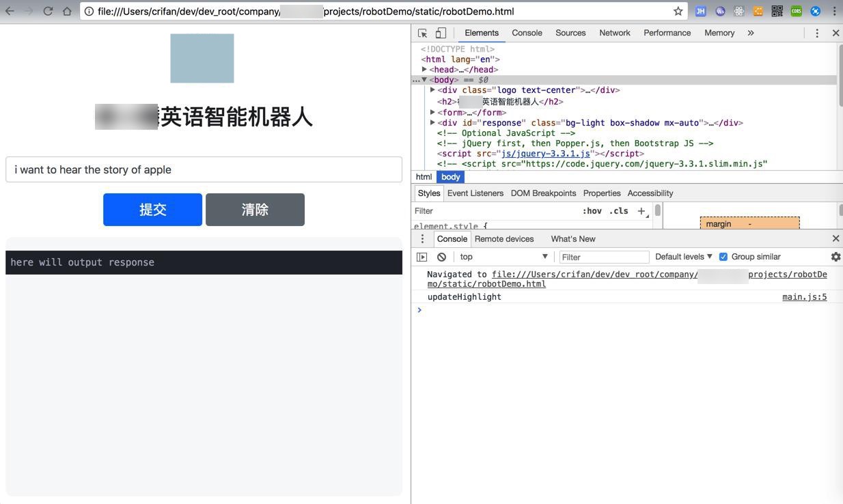Open the JH browser extension
This screenshot has width=843, height=504.
pyautogui.click(x=700, y=11)
